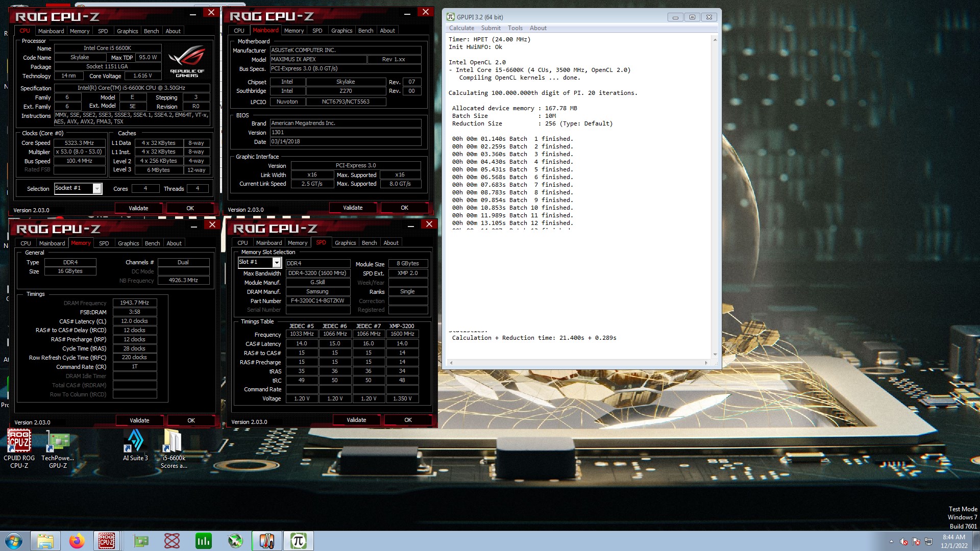This screenshot has height=551, width=980.
Task: Click the GPUPI pi icon in title bar
Action: click(451, 17)
